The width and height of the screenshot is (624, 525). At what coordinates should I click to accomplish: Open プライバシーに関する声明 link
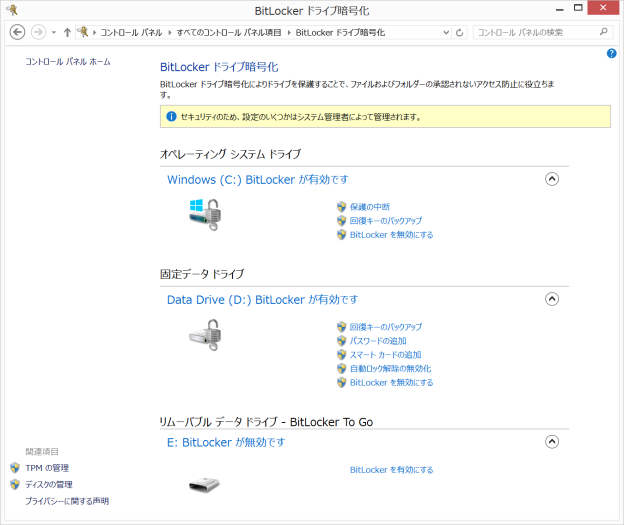tap(67, 501)
